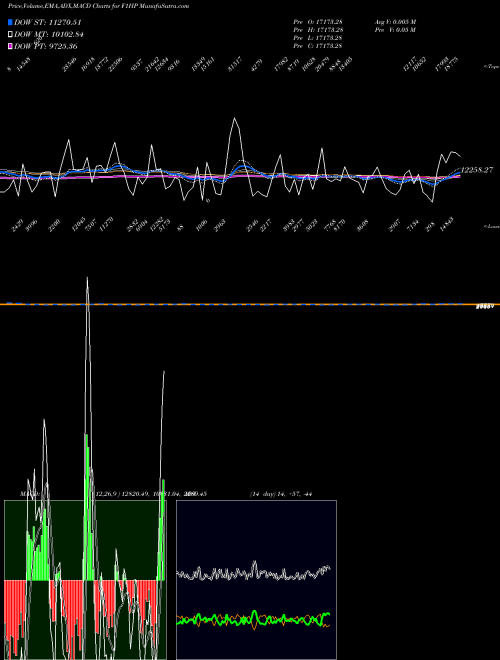Select the DOW ST: 11270.51 label
This screenshot has height=660, width=500.
[x=48, y=22]
